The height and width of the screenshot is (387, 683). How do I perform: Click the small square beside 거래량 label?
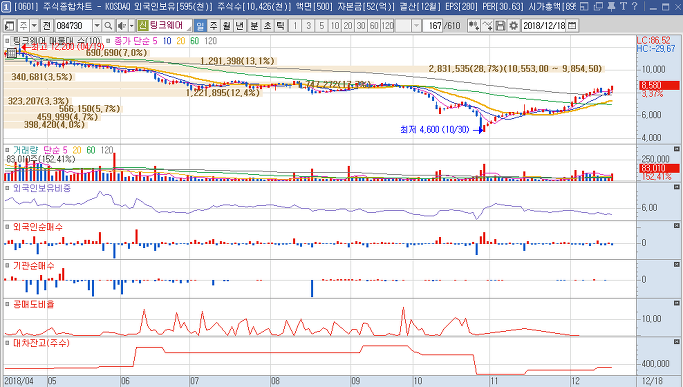click(x=7, y=150)
